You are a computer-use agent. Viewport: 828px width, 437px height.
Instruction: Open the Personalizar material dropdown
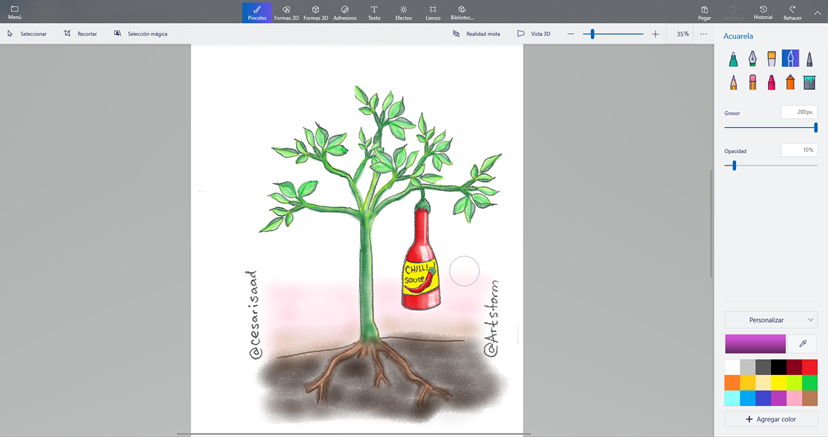tap(770, 320)
